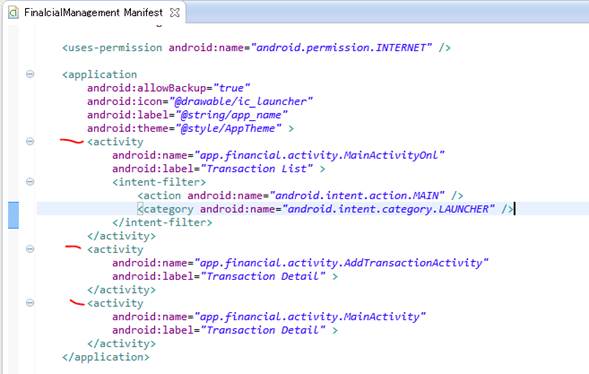Collapse the AddTransactionActivity activity fold marker
The image size is (589, 374).
30,249
